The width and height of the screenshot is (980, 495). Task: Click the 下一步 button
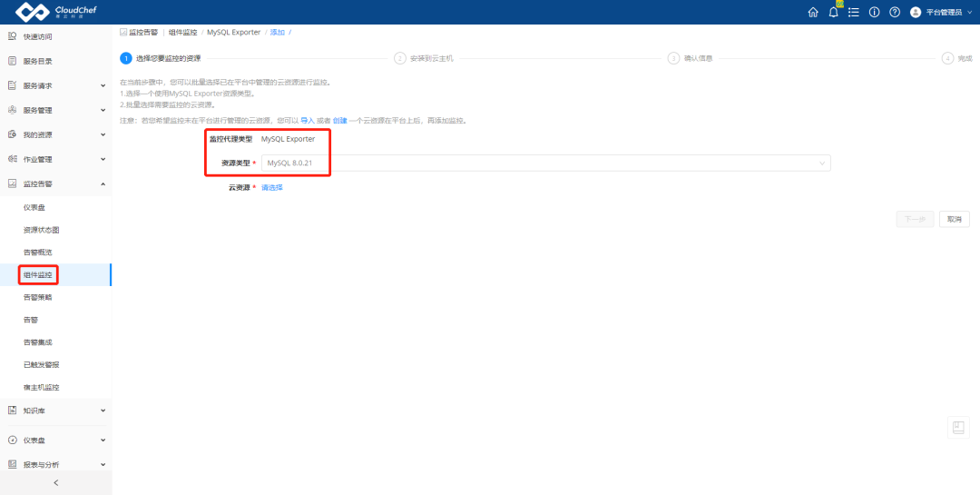915,219
